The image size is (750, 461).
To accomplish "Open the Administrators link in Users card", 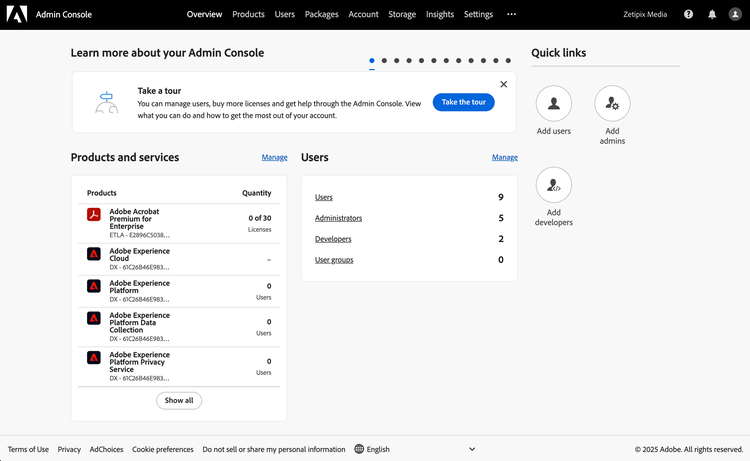I will [338, 218].
